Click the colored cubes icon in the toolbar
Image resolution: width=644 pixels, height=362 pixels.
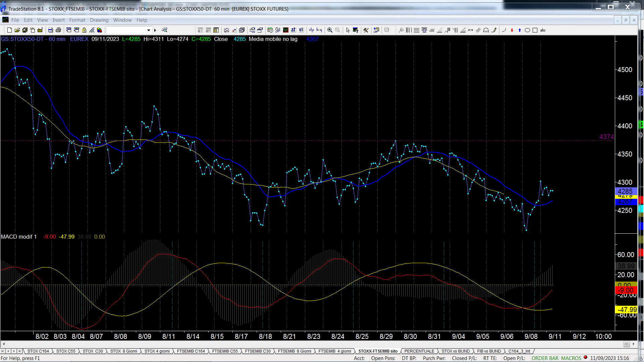tap(100, 30)
